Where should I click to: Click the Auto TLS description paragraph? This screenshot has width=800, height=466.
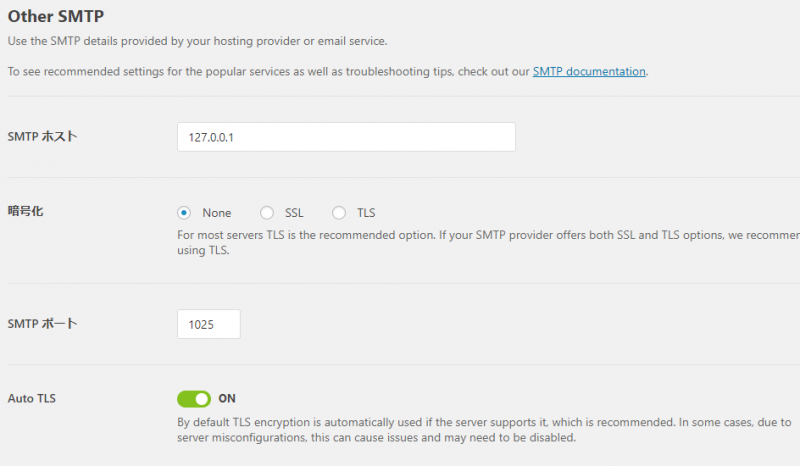(480, 430)
